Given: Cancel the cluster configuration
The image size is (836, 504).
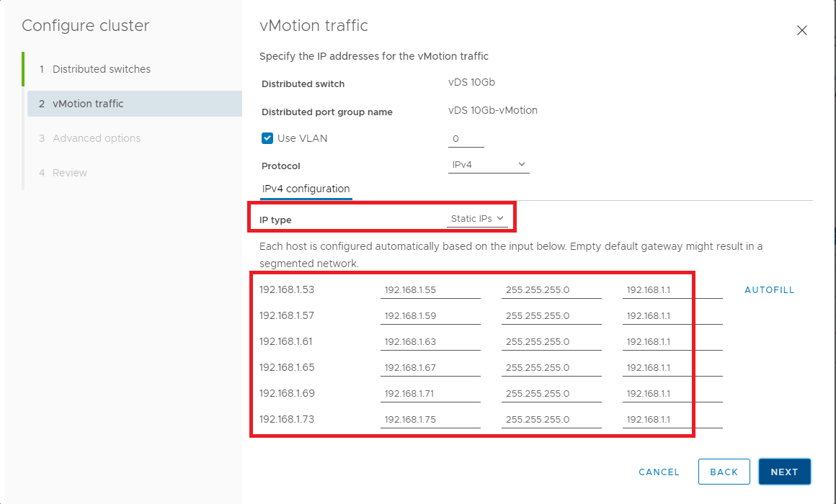Looking at the screenshot, I should pos(659,472).
